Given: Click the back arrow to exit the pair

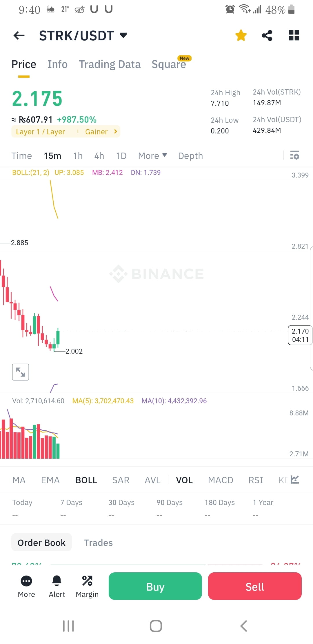Looking at the screenshot, I should tap(19, 35).
